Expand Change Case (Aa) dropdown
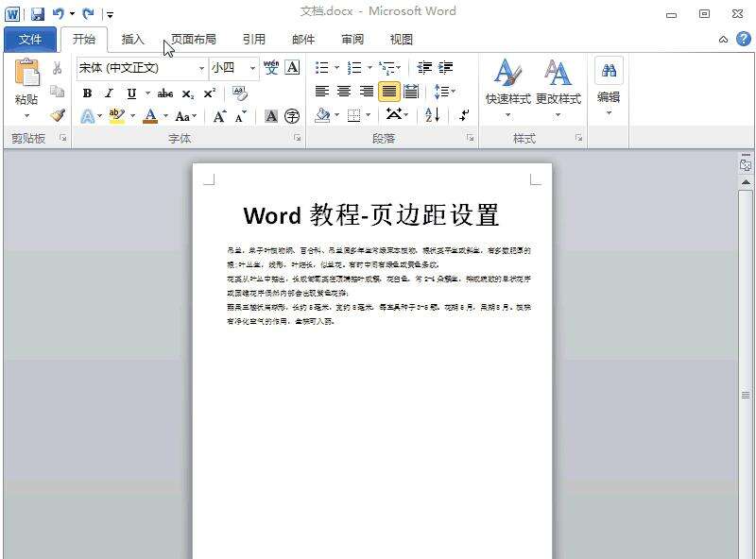Viewport: 756px width, 559px height. pyautogui.click(x=185, y=116)
